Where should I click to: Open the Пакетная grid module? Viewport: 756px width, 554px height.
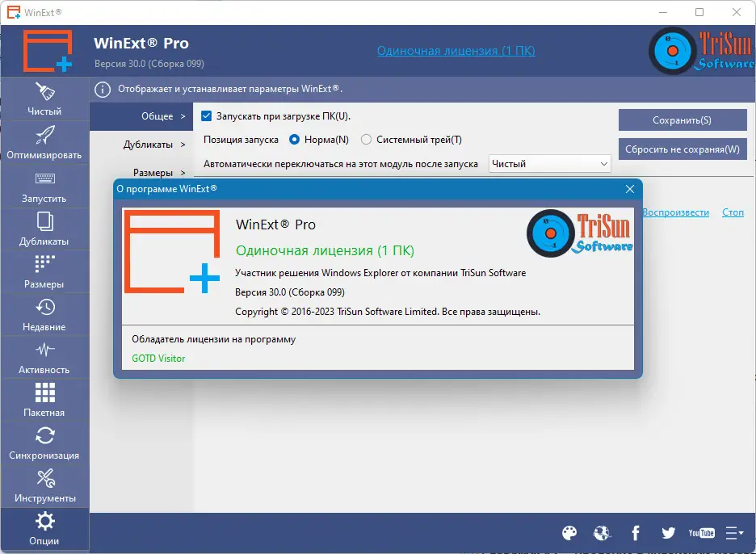pos(44,401)
